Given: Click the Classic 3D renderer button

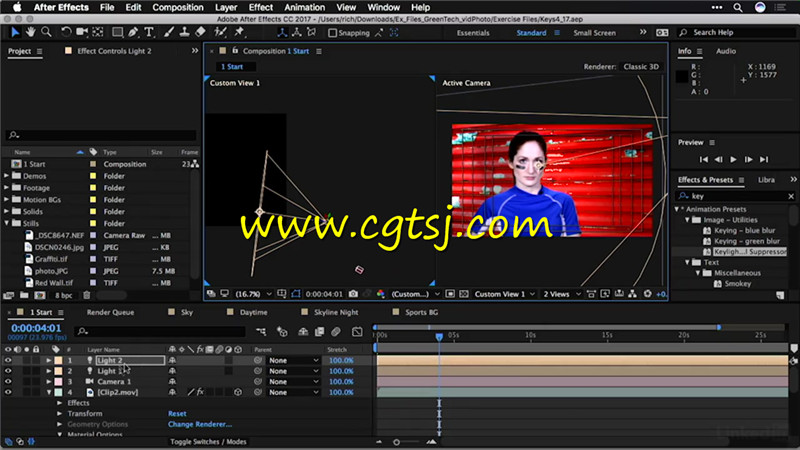Looking at the screenshot, I should pyautogui.click(x=641, y=67).
